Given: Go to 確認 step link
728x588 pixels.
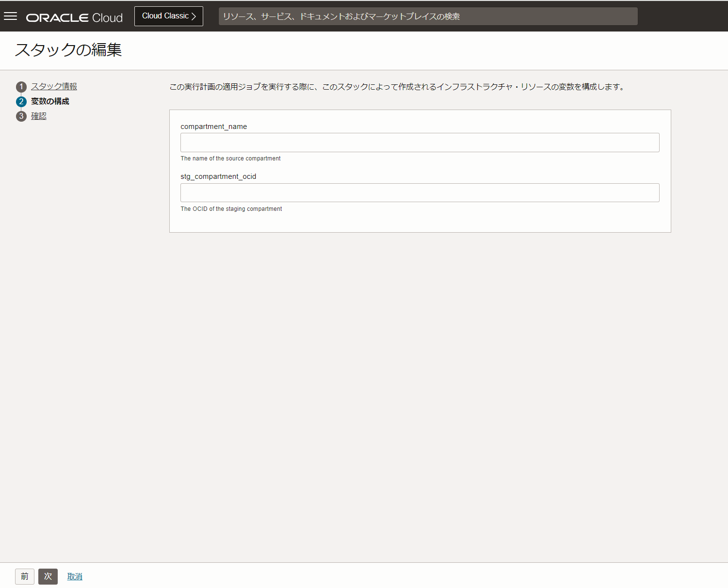Looking at the screenshot, I should (x=39, y=116).
